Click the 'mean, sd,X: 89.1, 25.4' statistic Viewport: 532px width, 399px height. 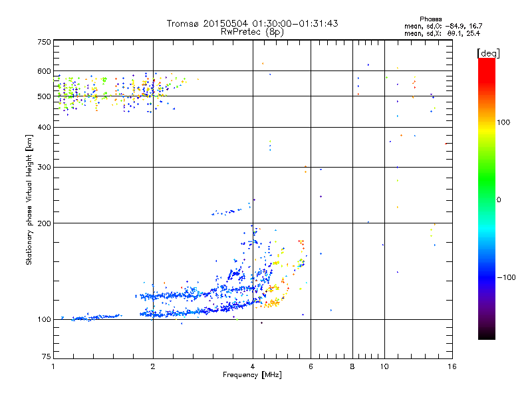pos(442,33)
